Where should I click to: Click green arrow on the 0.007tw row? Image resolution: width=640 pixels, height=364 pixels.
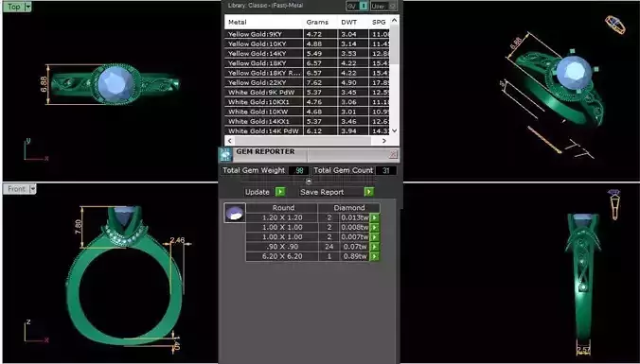click(374, 237)
